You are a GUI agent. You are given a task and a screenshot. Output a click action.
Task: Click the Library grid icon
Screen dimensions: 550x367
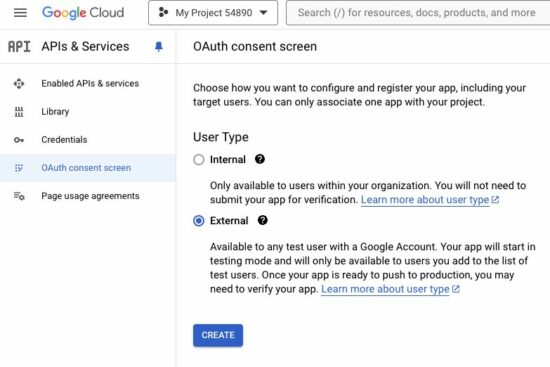click(x=19, y=112)
